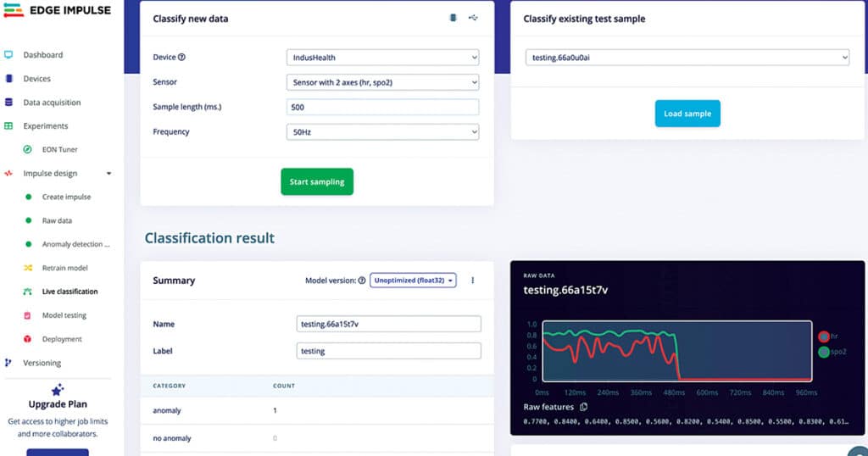Viewport: 868px width, 456px height.
Task: Click the device icon in Classify new data
Action: 453,18
